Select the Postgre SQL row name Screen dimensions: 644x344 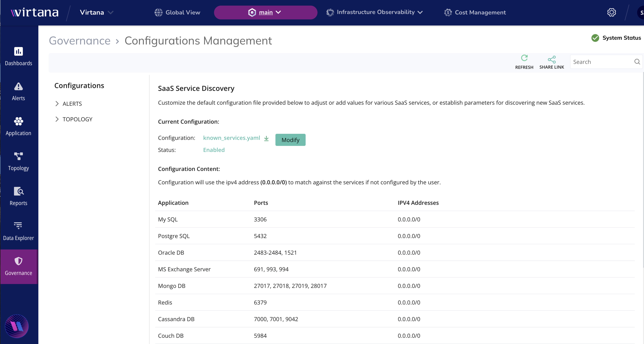(174, 236)
